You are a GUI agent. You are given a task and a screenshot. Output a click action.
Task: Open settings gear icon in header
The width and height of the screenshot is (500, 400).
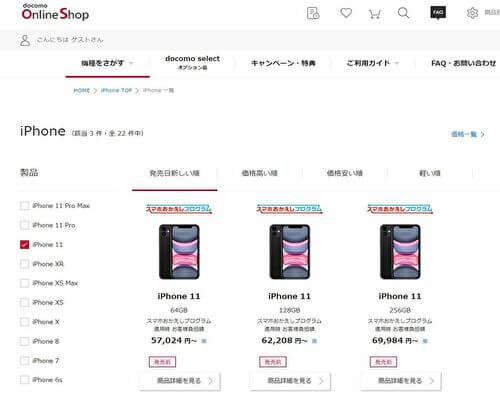(472, 13)
